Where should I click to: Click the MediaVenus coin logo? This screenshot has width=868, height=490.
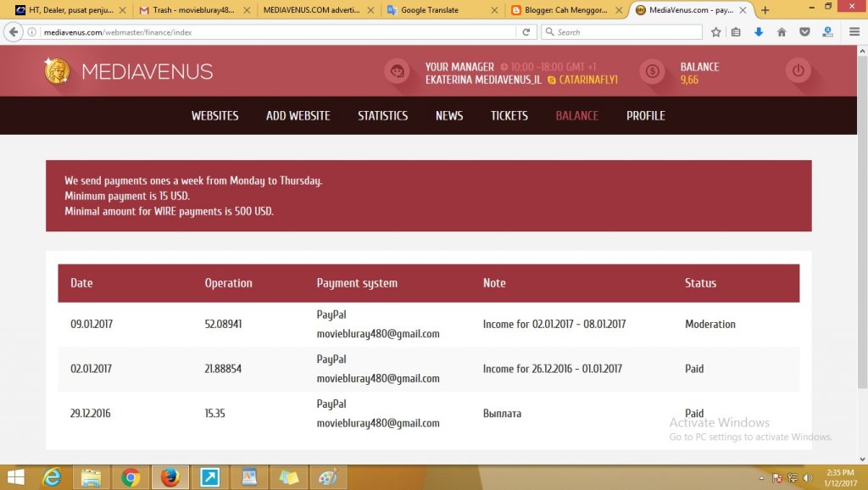point(57,71)
